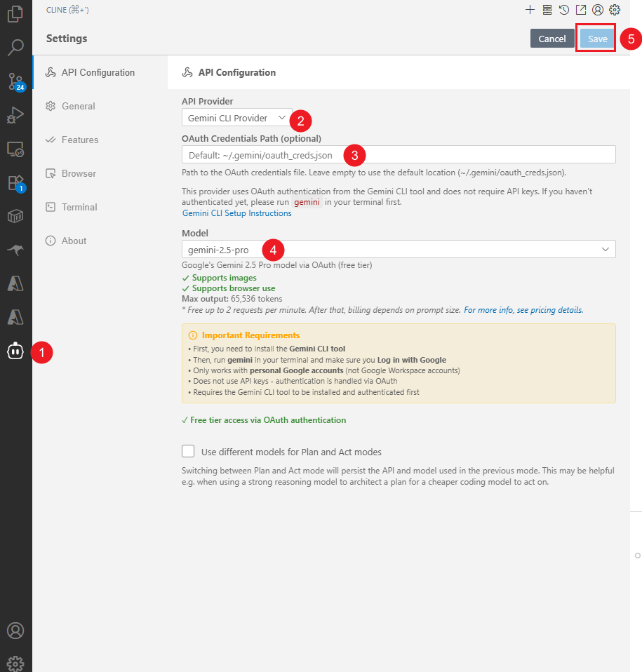Open Model dropdown showing gemini-2.5-pro
This screenshot has width=642, height=672.
399,250
